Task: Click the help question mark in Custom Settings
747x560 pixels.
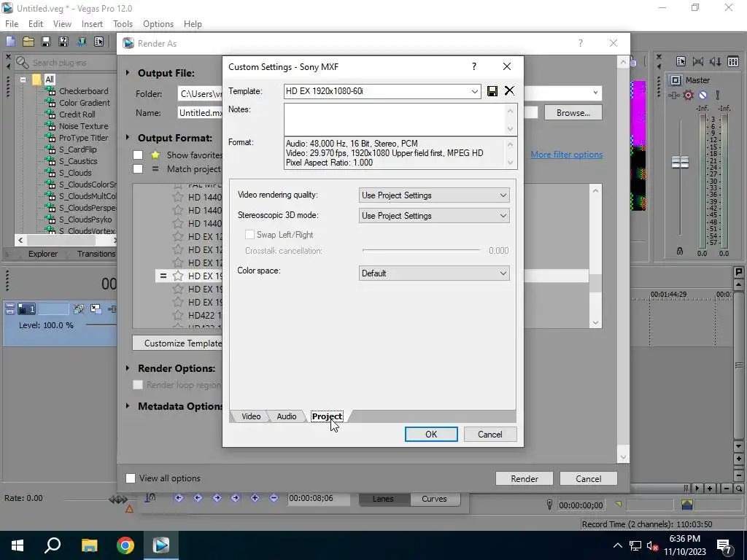Action: (473, 66)
